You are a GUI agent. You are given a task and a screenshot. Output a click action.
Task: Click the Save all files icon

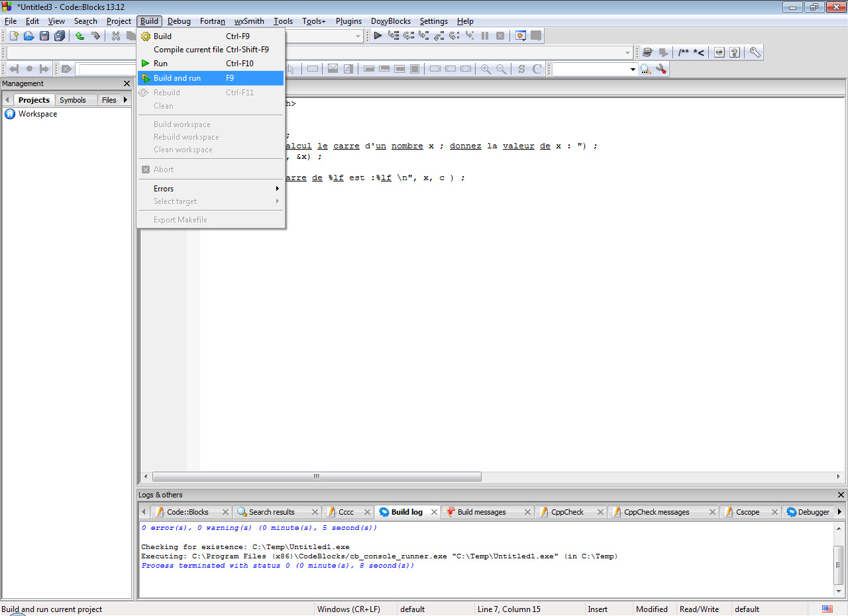tap(60, 36)
